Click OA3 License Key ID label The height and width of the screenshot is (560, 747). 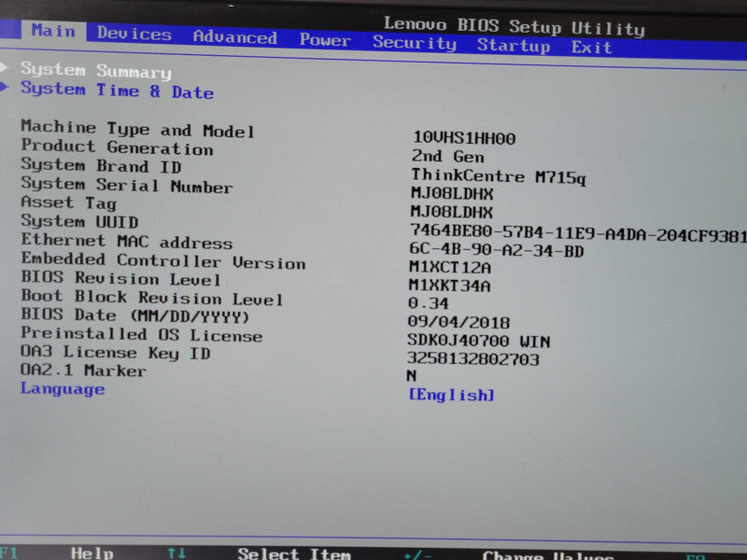tap(115, 353)
